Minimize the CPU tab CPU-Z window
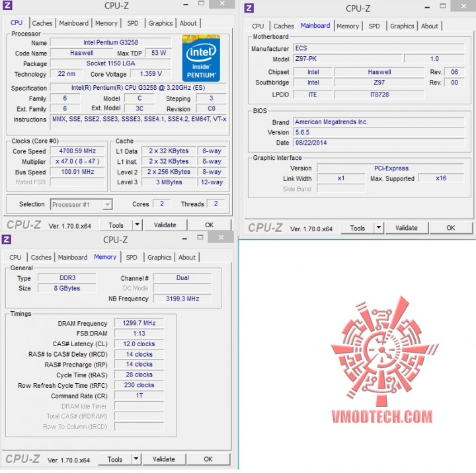This screenshot has width=476, height=473. (x=186, y=5)
